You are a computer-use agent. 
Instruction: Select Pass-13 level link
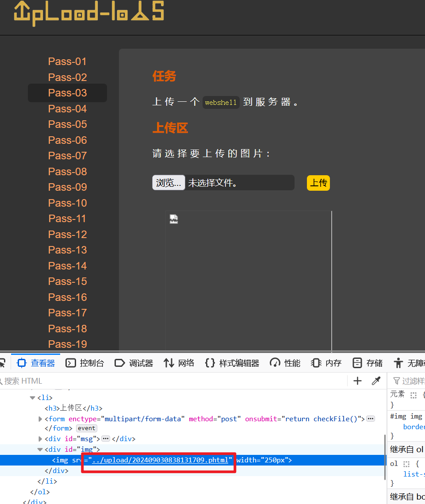(x=68, y=250)
